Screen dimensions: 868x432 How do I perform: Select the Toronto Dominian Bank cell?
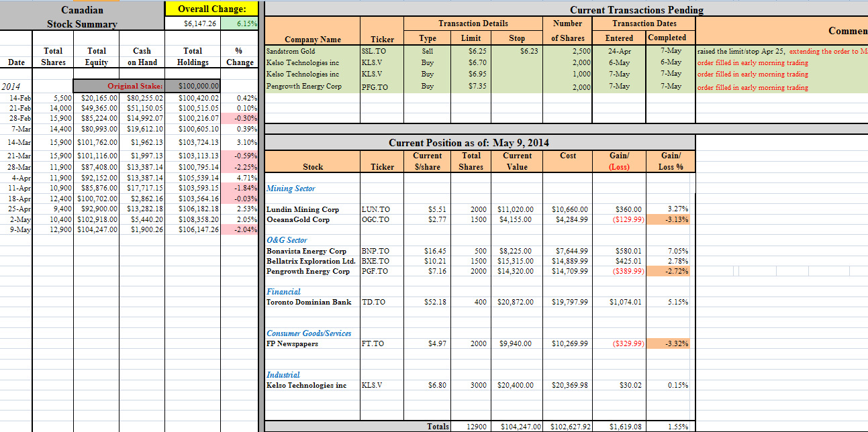313,303
